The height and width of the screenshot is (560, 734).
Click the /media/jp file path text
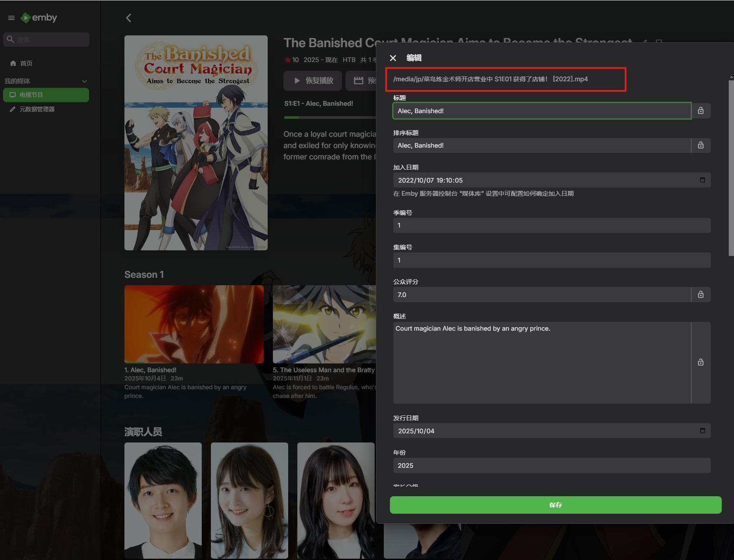[490, 79]
